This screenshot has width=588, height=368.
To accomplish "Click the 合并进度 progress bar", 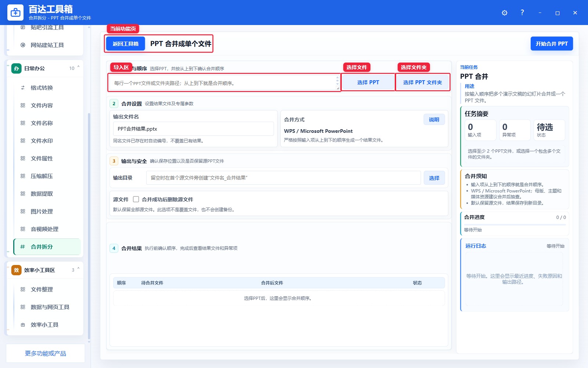I will tap(515, 224).
